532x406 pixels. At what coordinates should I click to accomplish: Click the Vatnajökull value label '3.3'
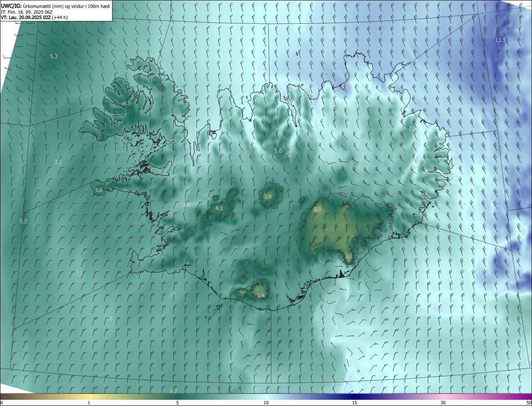317,210
